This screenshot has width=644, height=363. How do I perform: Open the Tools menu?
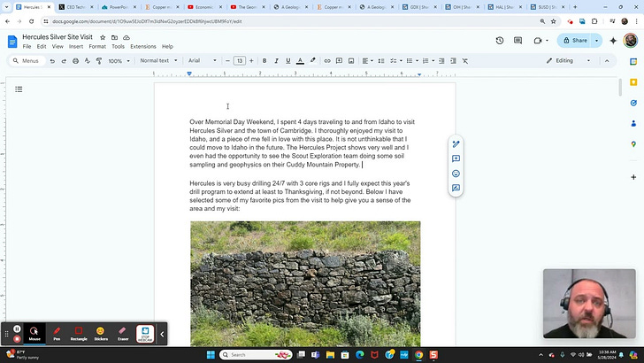point(118,46)
